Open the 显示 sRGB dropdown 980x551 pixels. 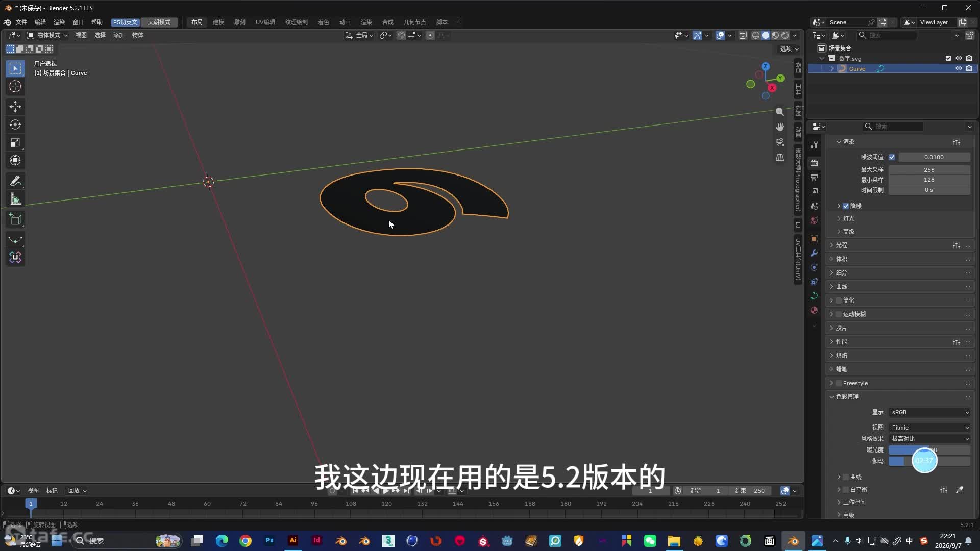coord(929,412)
